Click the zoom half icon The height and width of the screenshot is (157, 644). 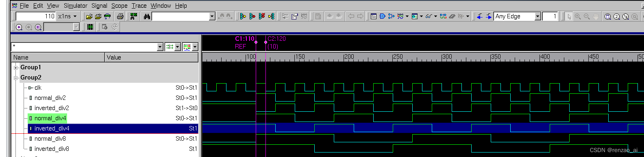tap(626, 16)
